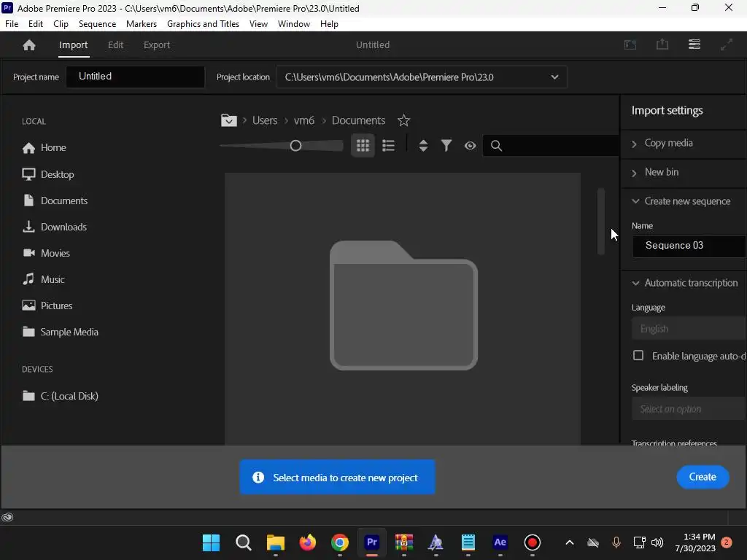Viewport: 747px width, 560px height.
Task: Open the Downloads location
Action: (54, 227)
